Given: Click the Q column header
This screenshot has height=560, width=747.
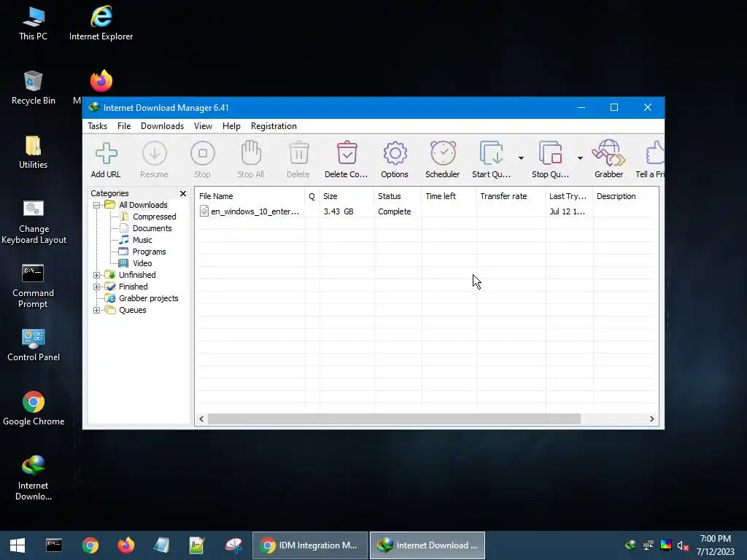Looking at the screenshot, I should 312,196.
